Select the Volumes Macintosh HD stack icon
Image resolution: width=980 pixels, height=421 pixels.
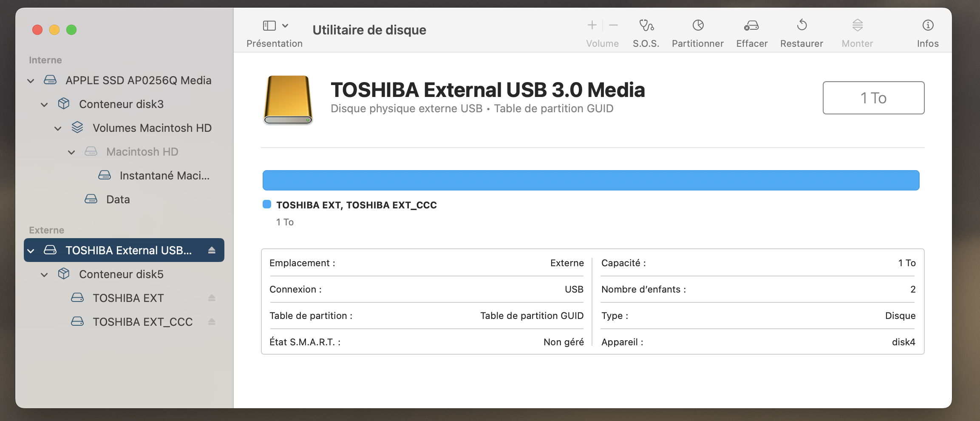point(77,128)
